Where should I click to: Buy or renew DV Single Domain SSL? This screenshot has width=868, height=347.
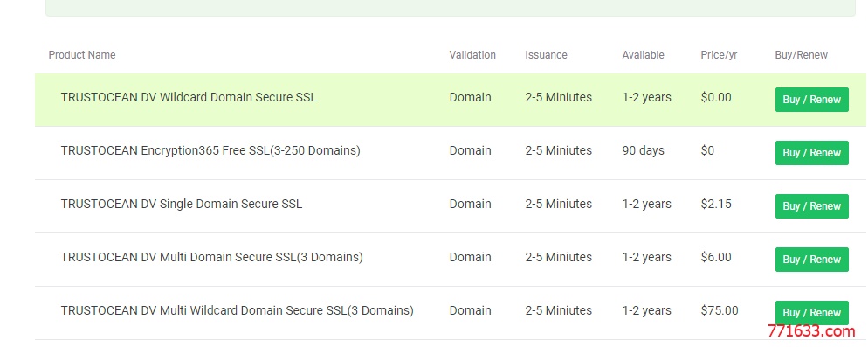[x=811, y=206]
